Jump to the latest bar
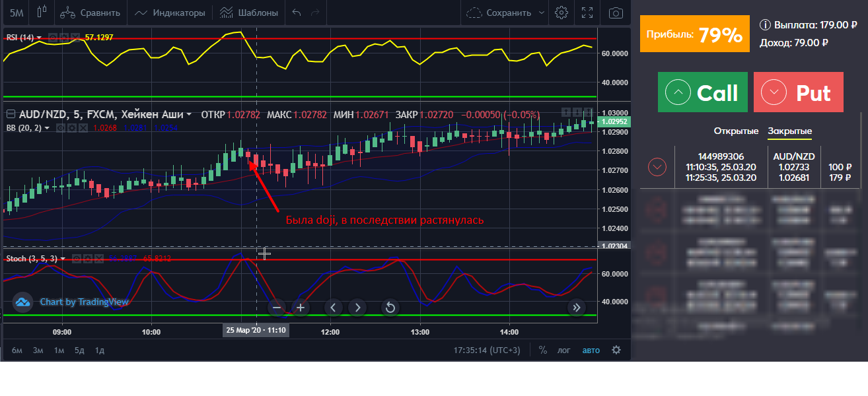Image resolution: width=868 pixels, height=396 pixels. (x=577, y=307)
